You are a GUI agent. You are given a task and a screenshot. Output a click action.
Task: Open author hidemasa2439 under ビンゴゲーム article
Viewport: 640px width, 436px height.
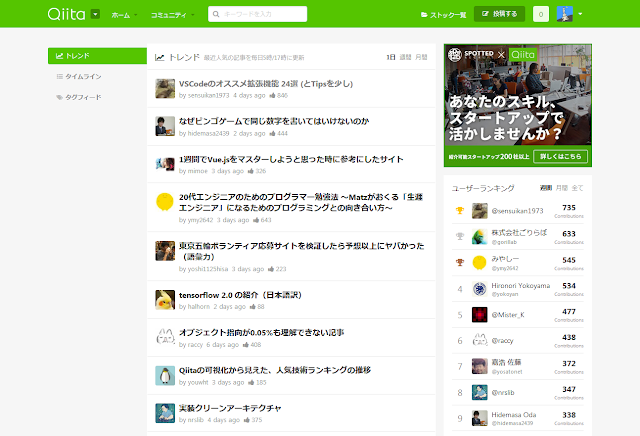pos(208,133)
